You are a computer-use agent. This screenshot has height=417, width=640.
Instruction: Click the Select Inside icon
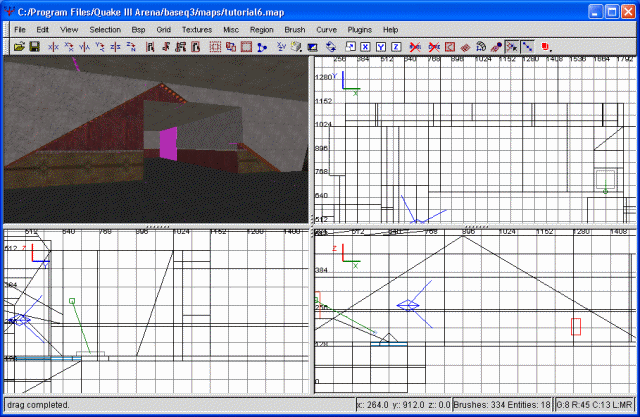coord(196,47)
